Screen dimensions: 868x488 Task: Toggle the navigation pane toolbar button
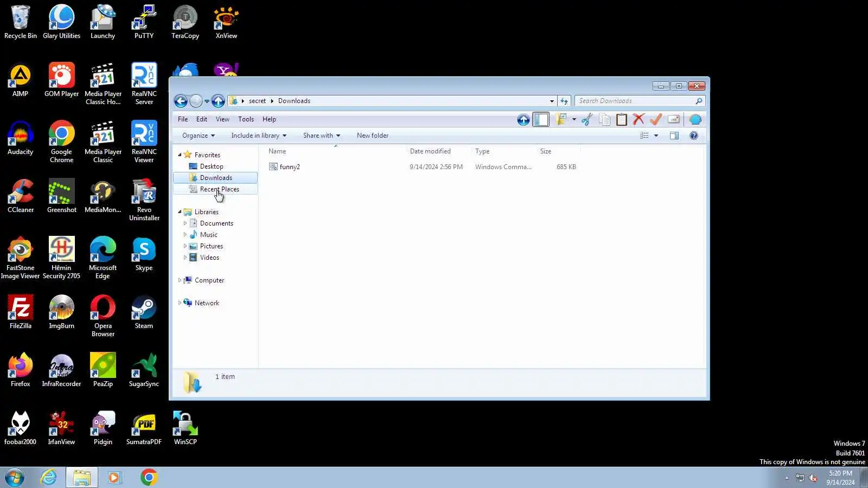pyautogui.click(x=541, y=120)
